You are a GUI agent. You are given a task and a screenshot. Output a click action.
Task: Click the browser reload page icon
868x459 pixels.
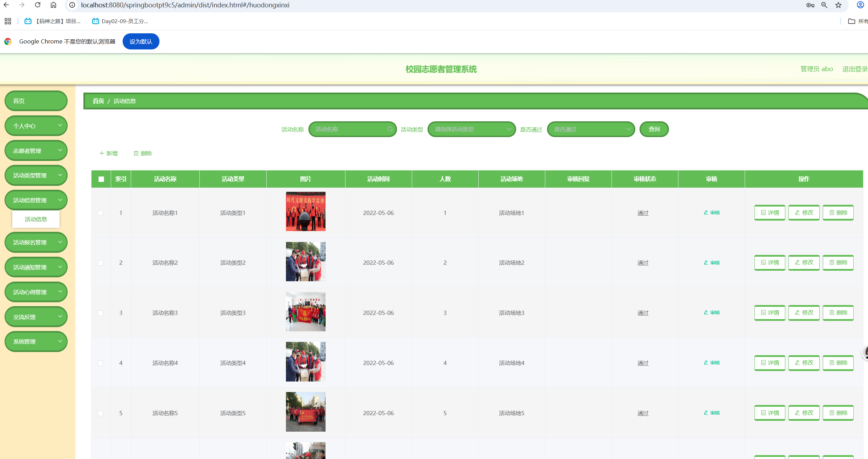[x=38, y=5]
